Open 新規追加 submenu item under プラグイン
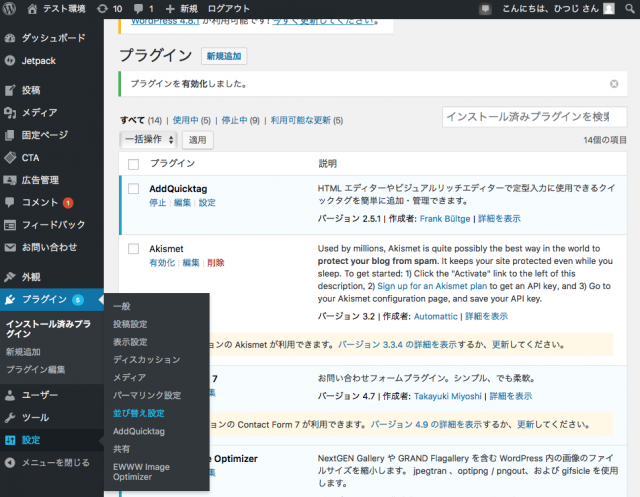640x497 pixels. [x=23, y=352]
